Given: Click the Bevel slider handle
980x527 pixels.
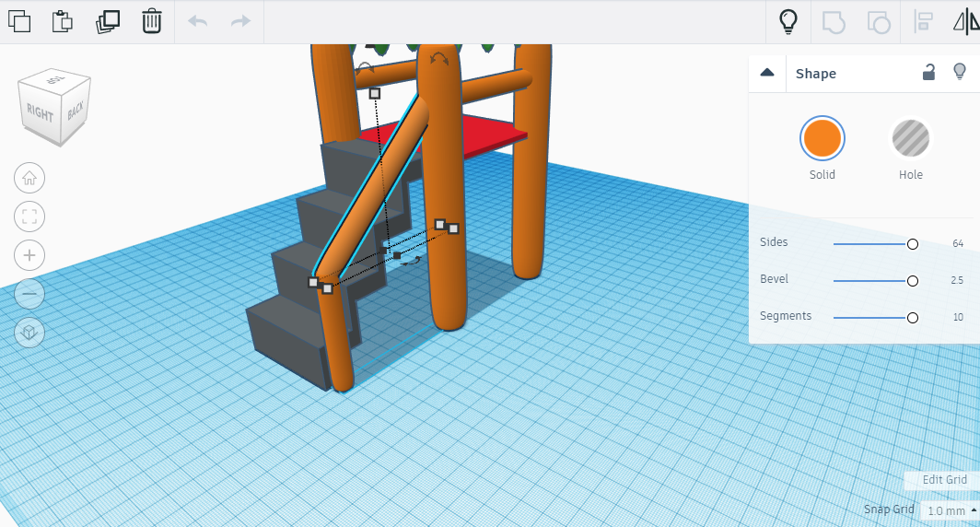Looking at the screenshot, I should [x=913, y=281].
